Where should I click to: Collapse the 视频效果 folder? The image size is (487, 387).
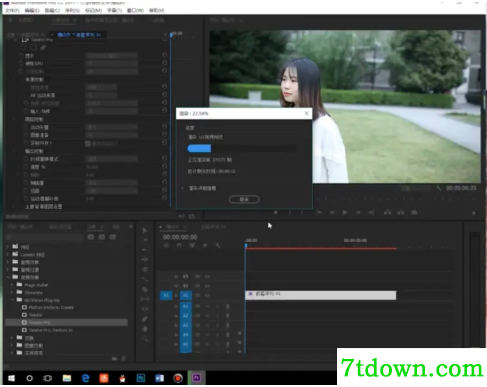(8, 277)
